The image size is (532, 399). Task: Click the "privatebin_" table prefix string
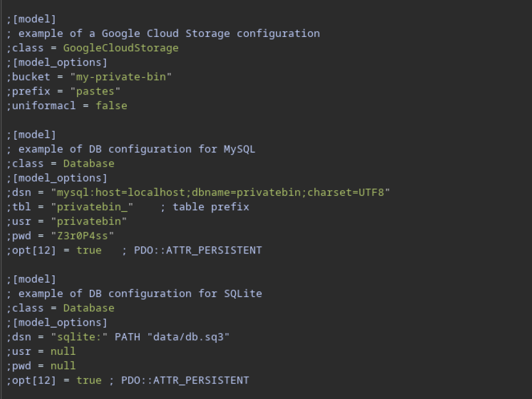pyautogui.click(x=92, y=207)
